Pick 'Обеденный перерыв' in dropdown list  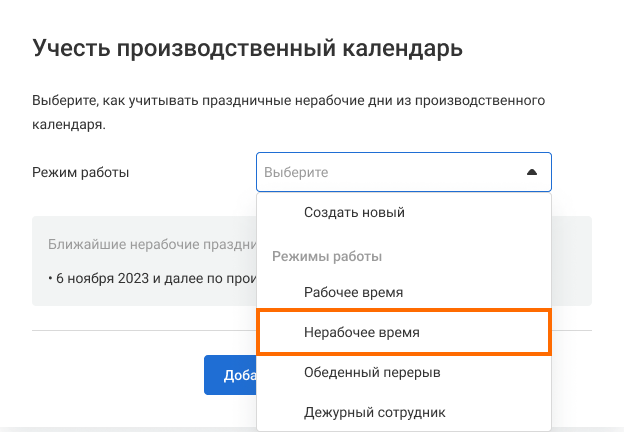[372, 372]
